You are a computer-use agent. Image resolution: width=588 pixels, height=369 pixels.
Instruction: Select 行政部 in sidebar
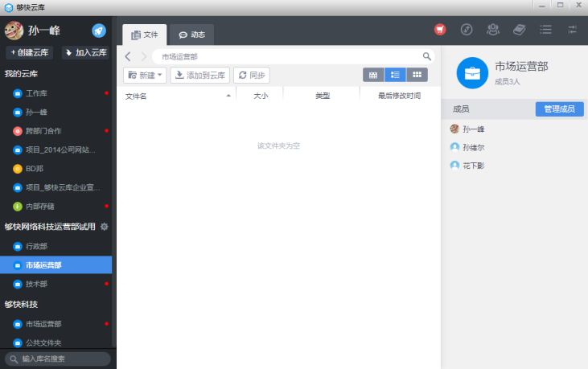pos(56,246)
